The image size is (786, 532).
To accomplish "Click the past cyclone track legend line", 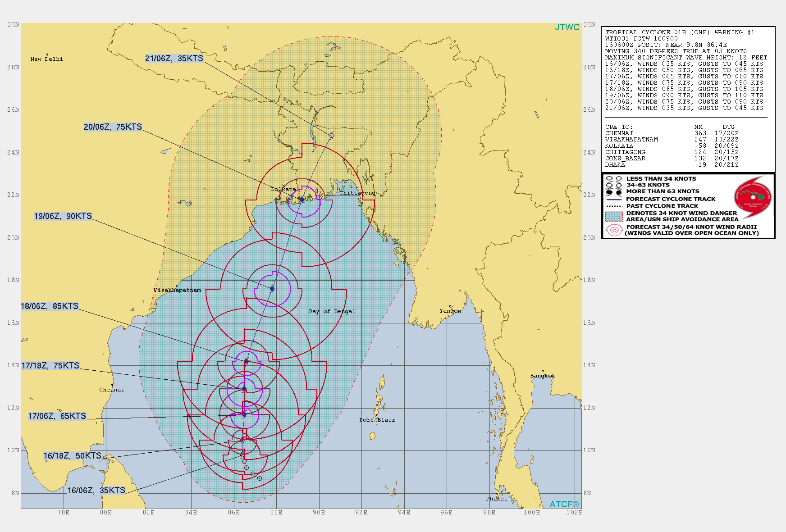I will 614,206.
